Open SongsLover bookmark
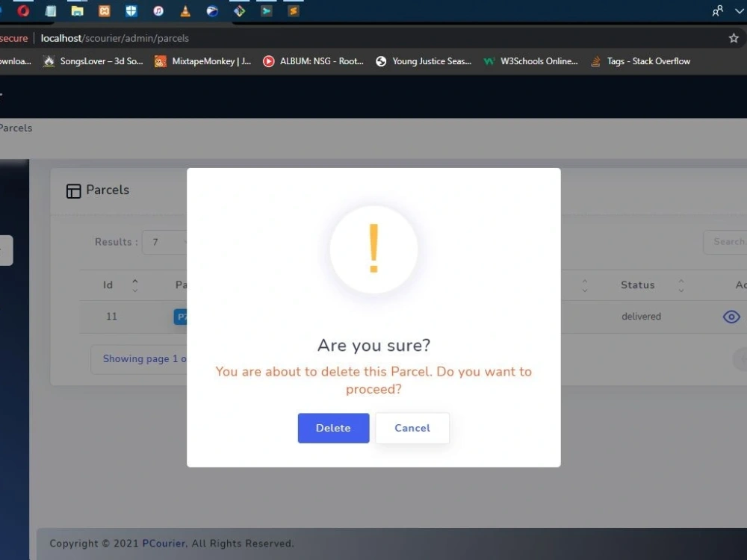This screenshot has height=560, width=747. pos(93,61)
